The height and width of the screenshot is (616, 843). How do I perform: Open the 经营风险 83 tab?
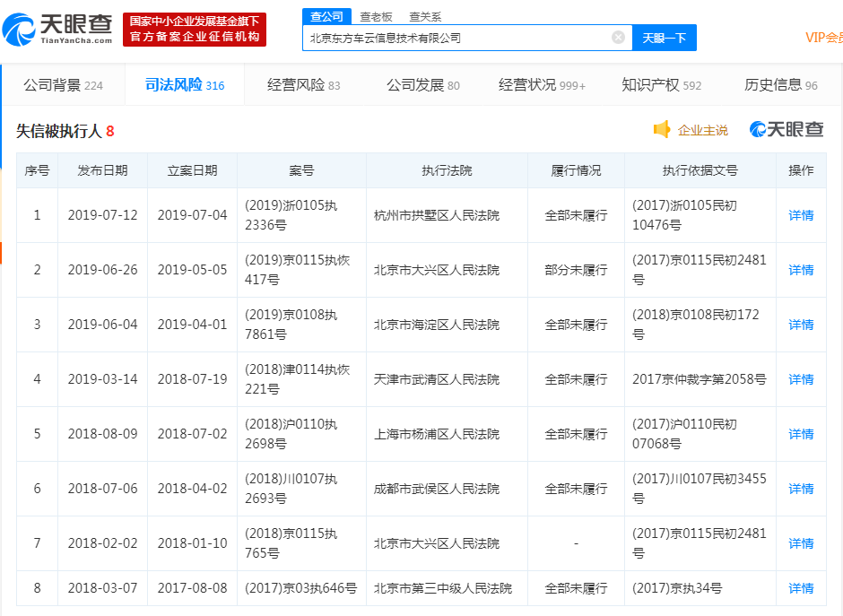coord(304,85)
